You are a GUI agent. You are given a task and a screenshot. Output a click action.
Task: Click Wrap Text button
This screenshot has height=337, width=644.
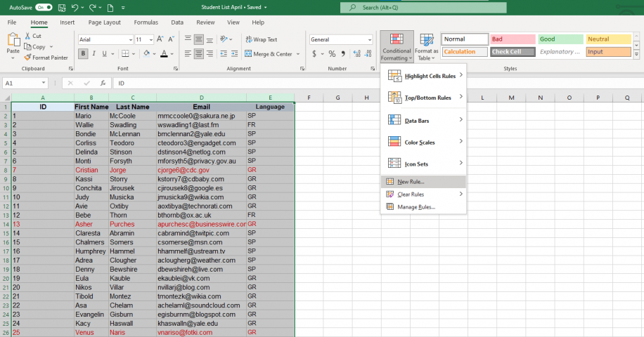(x=262, y=39)
